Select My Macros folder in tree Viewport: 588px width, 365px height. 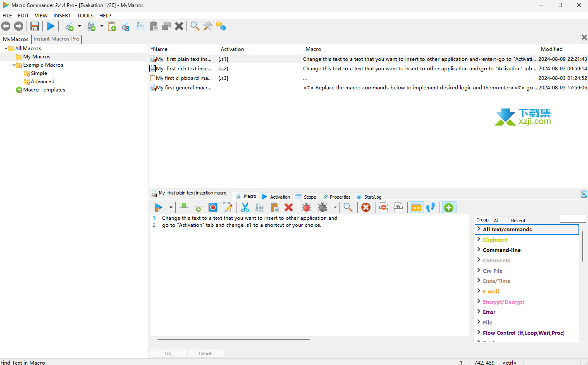pyautogui.click(x=37, y=57)
